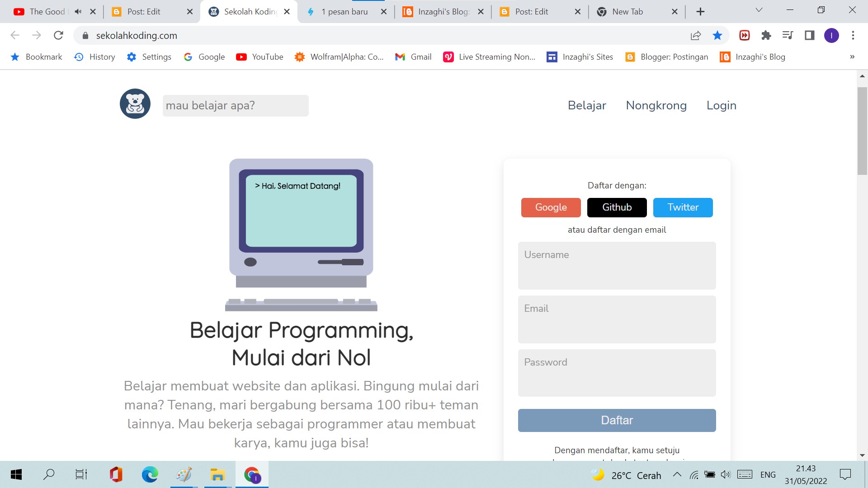Image resolution: width=868 pixels, height=488 pixels.
Task: Open Chrome's three-dot menu
Action: pyautogui.click(x=853, y=35)
